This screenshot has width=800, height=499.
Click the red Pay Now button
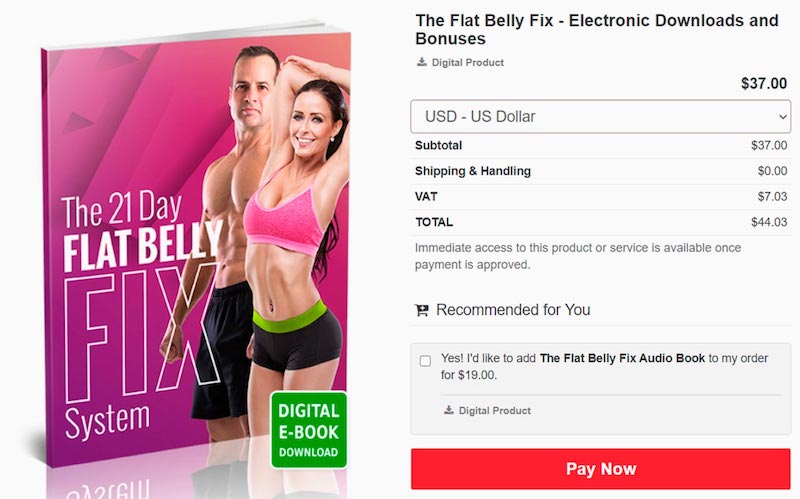pyautogui.click(x=601, y=469)
